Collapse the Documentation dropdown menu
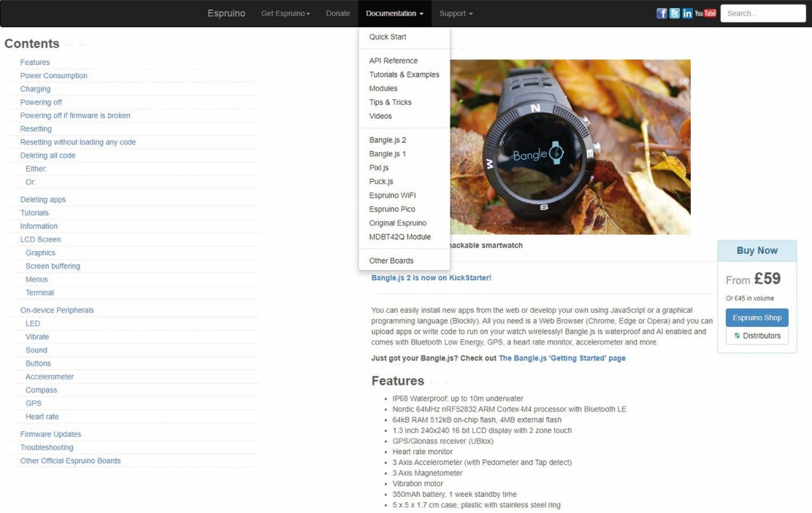Image resolution: width=812 pixels, height=513 pixels. pyautogui.click(x=394, y=14)
